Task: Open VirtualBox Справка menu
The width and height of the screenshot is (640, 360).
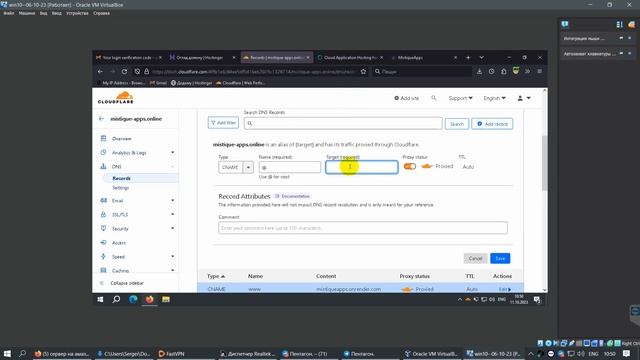Action: pyautogui.click(x=101, y=13)
